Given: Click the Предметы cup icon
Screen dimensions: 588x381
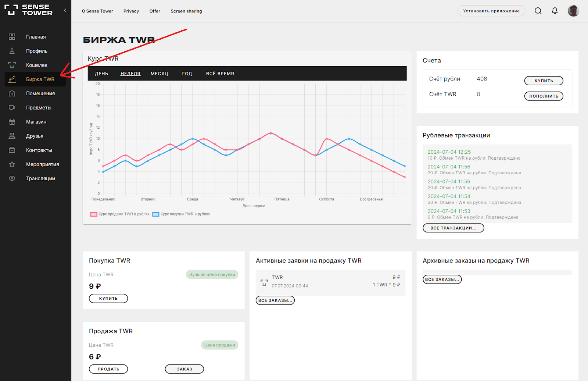Looking at the screenshot, I should (x=12, y=107).
